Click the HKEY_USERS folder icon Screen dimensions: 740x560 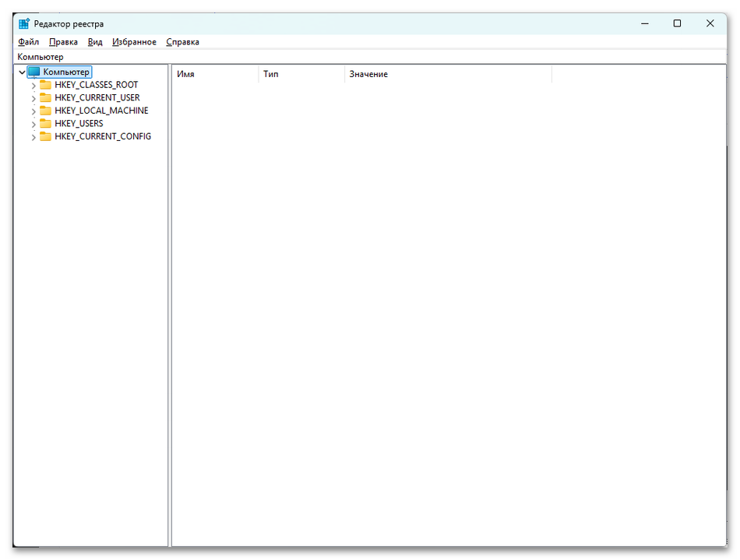click(45, 124)
